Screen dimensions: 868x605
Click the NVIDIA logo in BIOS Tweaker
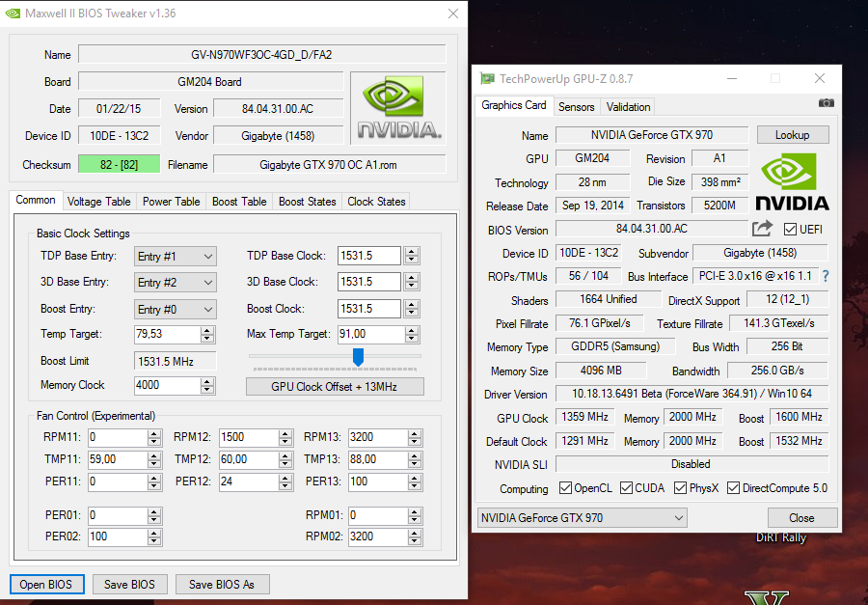click(398, 107)
